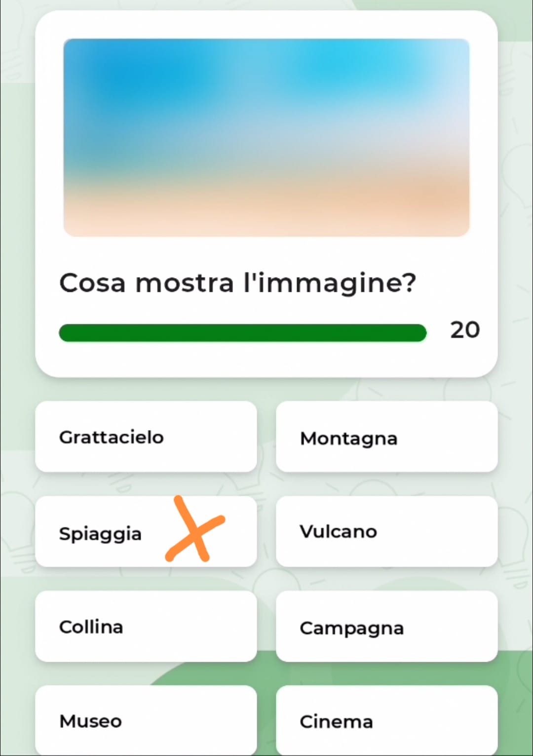This screenshot has height=756, width=533.
Task: Click the green timer progress bar
Action: point(242,333)
